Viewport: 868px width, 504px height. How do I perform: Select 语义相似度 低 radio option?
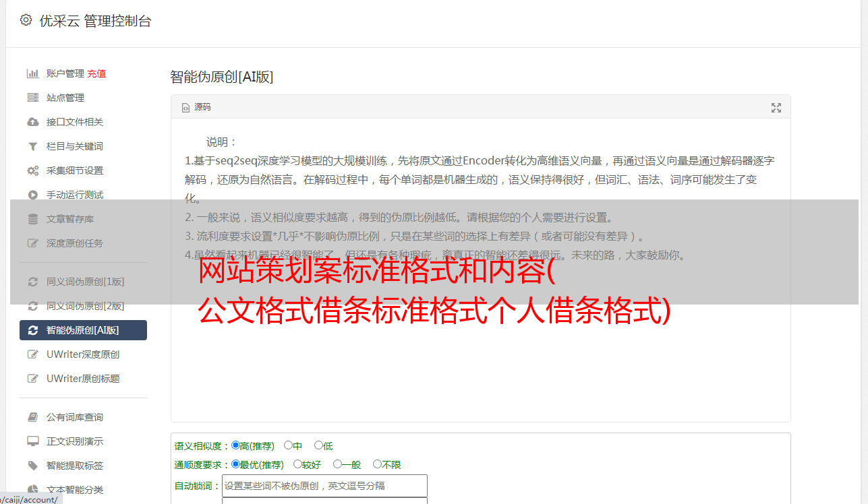[x=318, y=445]
